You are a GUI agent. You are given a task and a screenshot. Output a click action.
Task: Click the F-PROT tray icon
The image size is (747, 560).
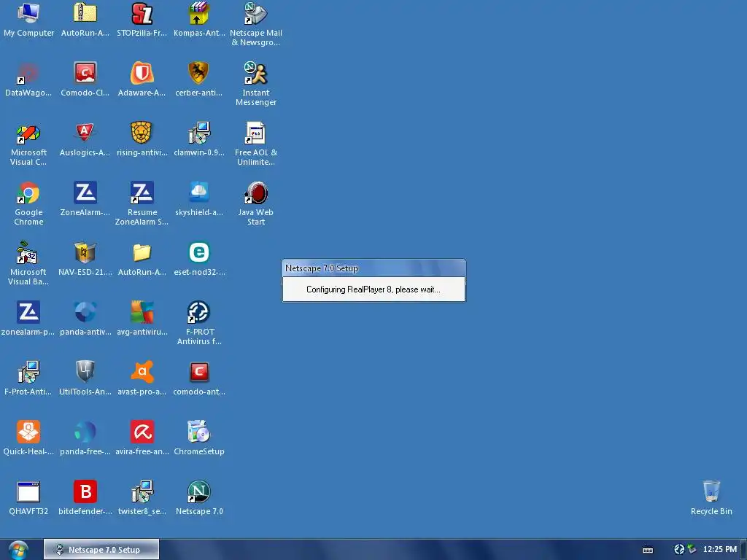[x=679, y=550]
